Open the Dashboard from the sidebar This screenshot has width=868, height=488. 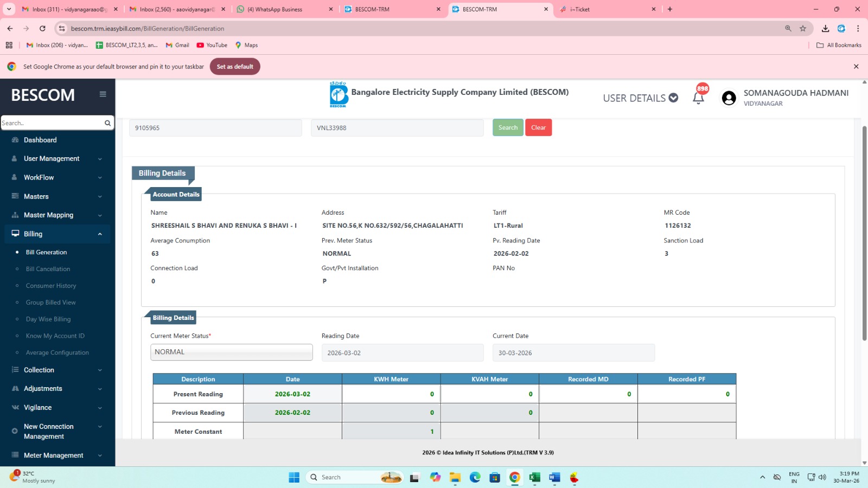click(x=40, y=140)
